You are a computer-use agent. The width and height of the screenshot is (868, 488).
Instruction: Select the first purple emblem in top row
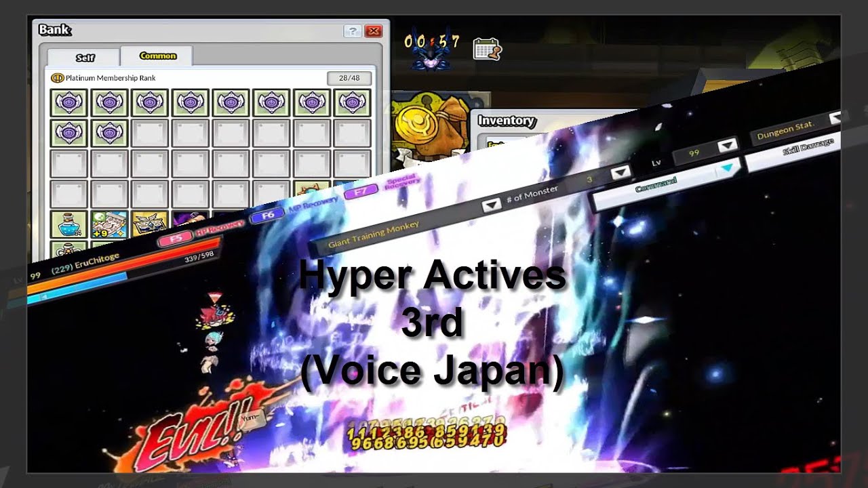click(x=68, y=102)
